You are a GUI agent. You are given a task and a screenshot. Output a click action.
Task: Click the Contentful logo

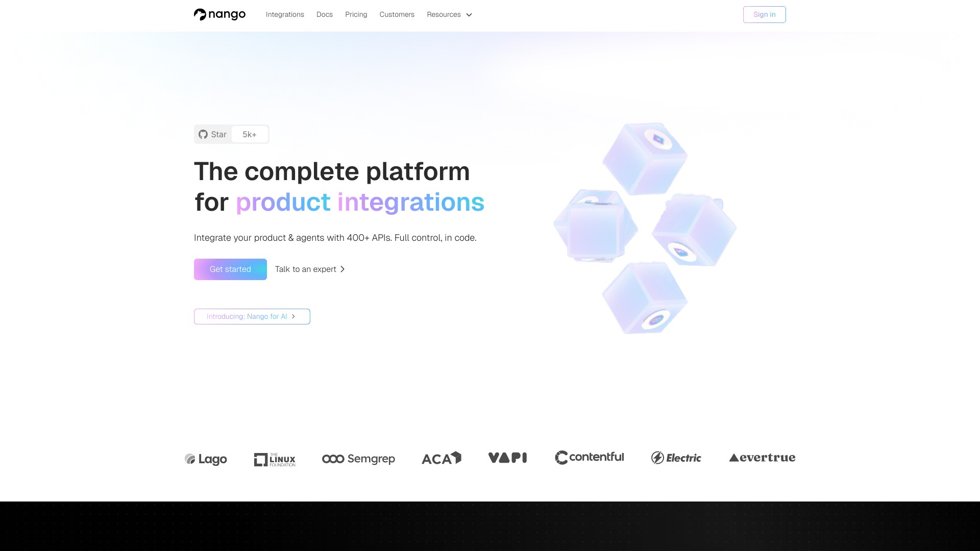coord(589,457)
